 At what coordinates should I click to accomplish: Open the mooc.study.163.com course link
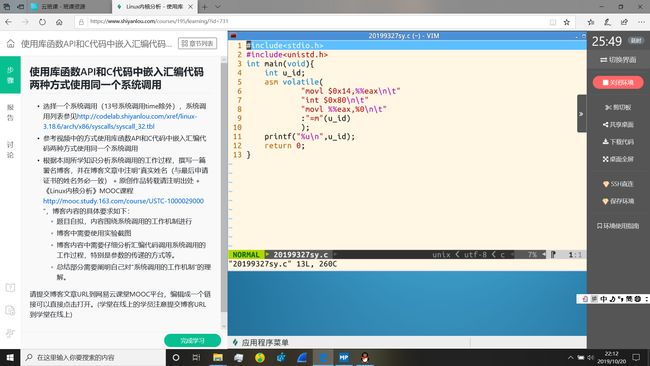point(124,201)
